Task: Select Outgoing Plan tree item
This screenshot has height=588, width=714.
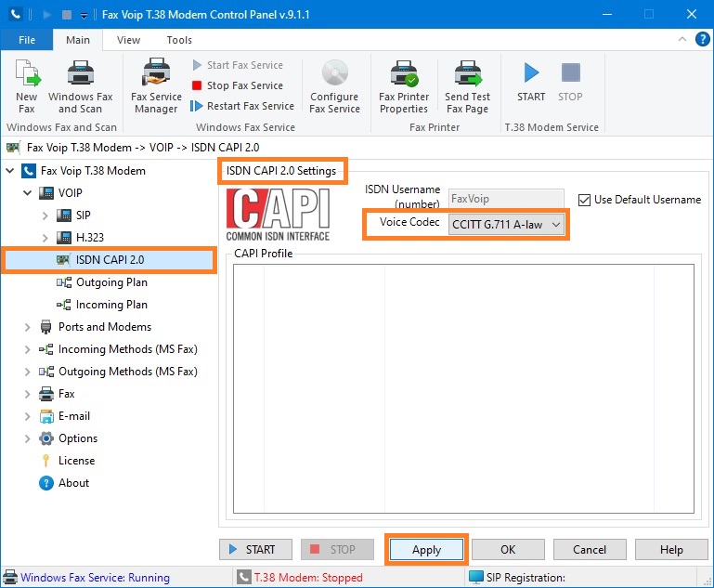Action: point(111,282)
